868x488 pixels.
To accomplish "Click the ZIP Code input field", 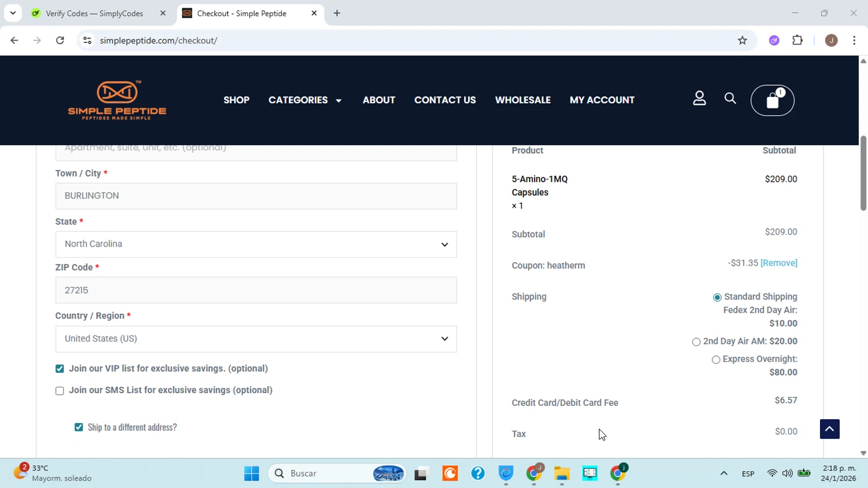I will tap(256, 290).
